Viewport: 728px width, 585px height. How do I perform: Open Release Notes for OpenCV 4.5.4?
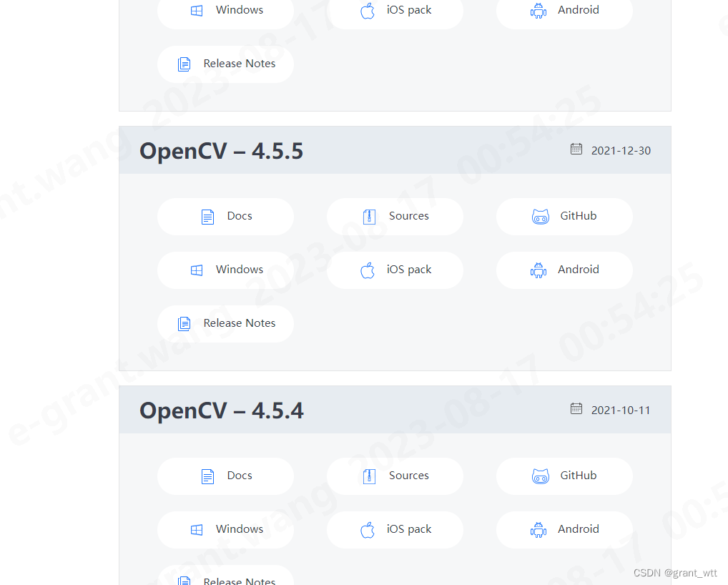[x=225, y=578]
